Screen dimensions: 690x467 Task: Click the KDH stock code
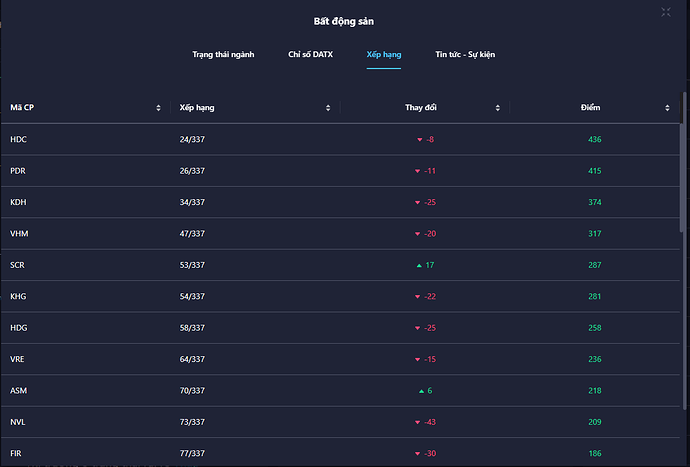point(18,202)
